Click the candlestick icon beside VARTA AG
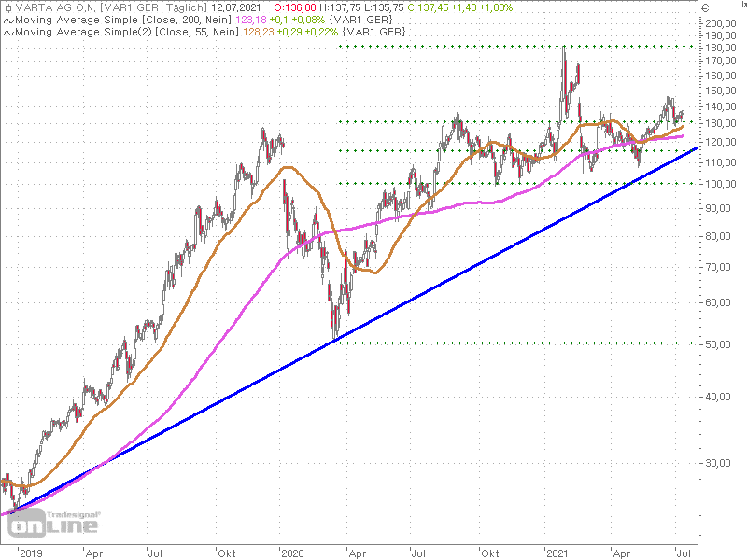Viewport: 747px width, 560px height. click(8, 8)
